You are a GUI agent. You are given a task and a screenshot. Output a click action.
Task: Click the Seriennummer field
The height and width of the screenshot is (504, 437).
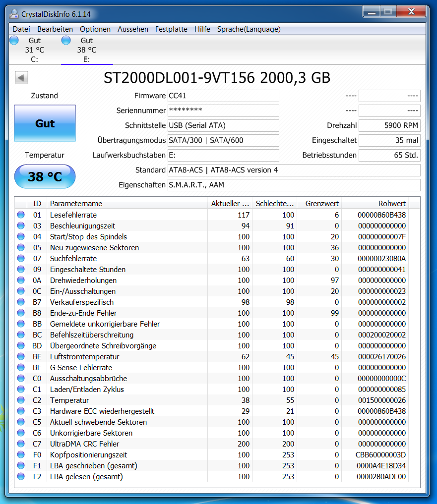(x=223, y=111)
